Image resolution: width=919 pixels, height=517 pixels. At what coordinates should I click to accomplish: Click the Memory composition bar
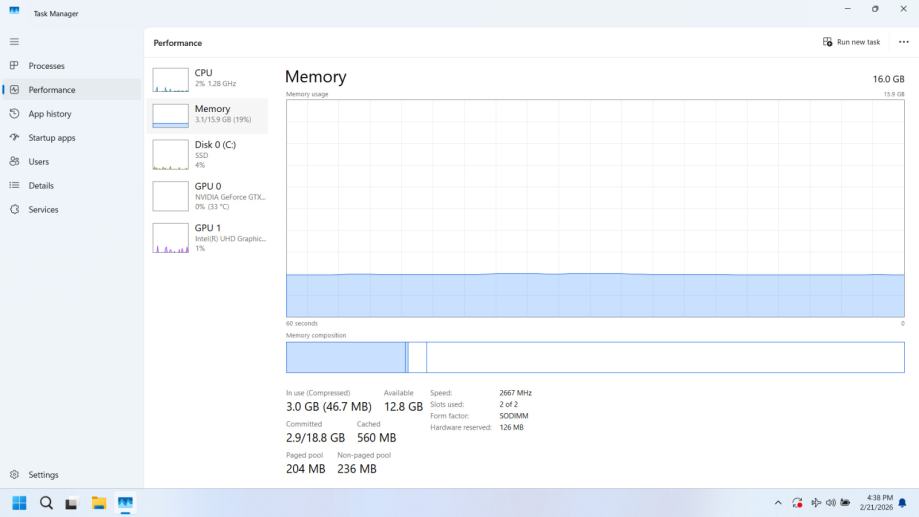point(595,357)
